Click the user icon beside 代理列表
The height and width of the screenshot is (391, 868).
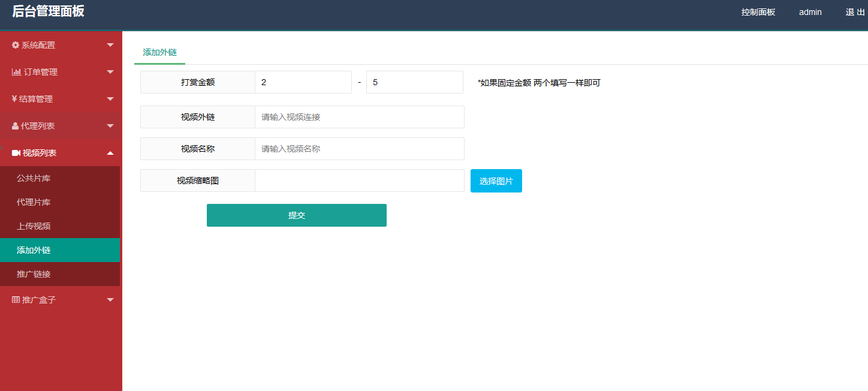click(x=16, y=126)
